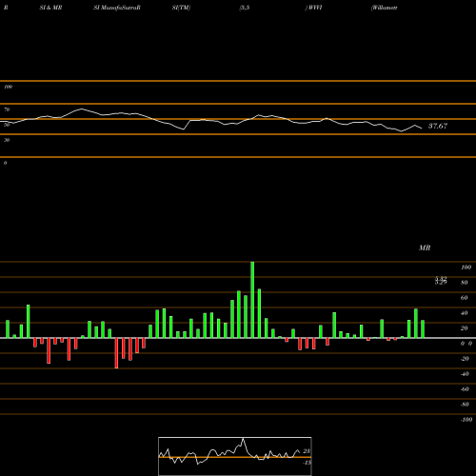476x476 pixels.
Task: Click the 0 label on RSI axis
Action: pyautogui.click(x=5, y=163)
